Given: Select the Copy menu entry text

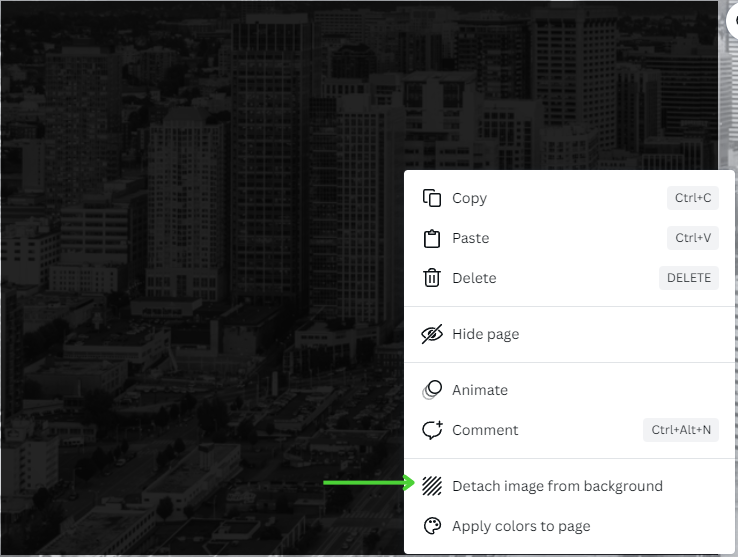Looking at the screenshot, I should click(469, 198).
